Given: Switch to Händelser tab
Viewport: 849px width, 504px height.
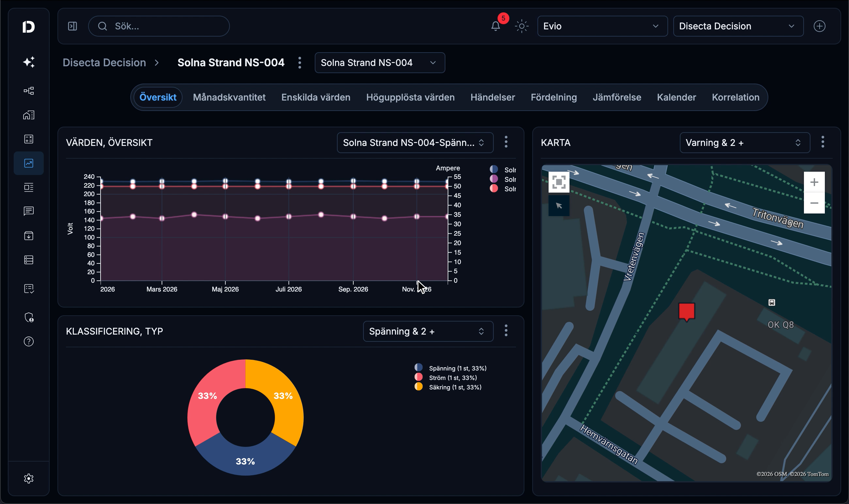Looking at the screenshot, I should pos(493,98).
